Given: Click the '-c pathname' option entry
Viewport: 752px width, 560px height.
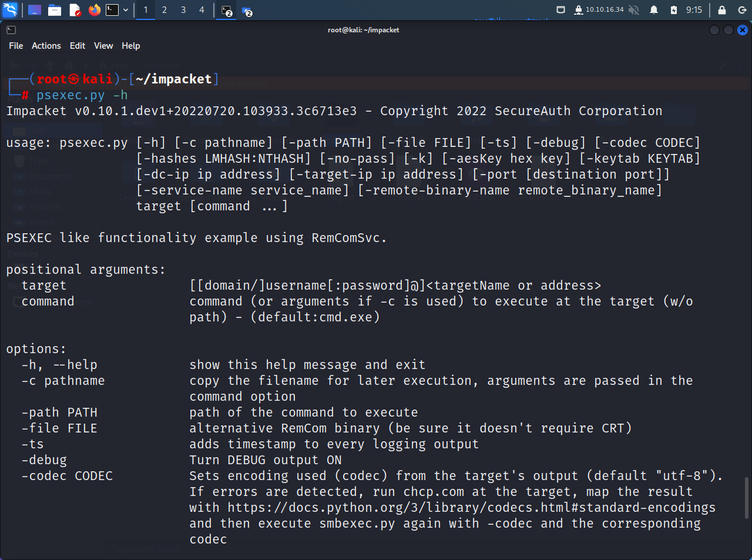Looking at the screenshot, I should tap(63, 381).
